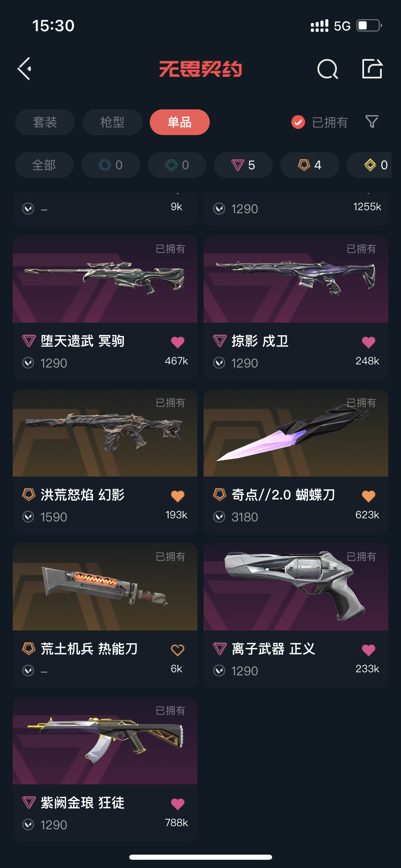Select the 全部 filter chip
This screenshot has height=868, width=401.
point(44,165)
